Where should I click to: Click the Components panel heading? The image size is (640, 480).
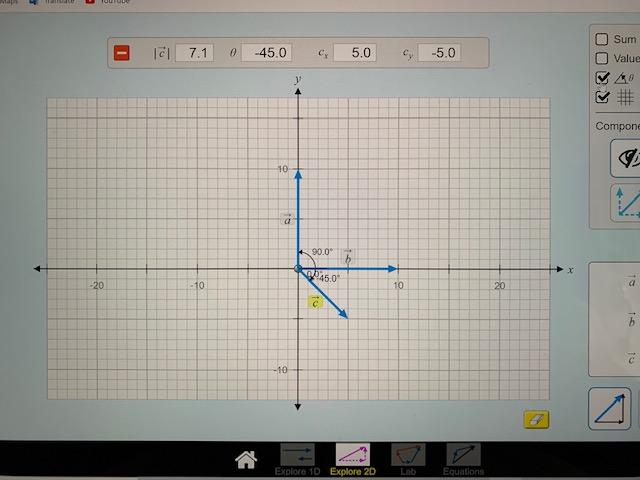point(618,126)
